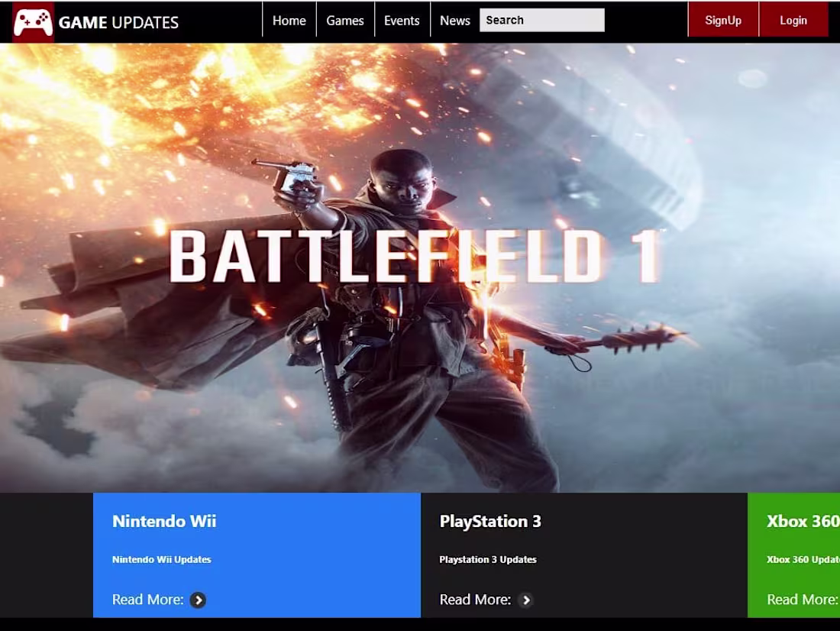Click the Read More arrow under PlayStation 3

coord(526,600)
